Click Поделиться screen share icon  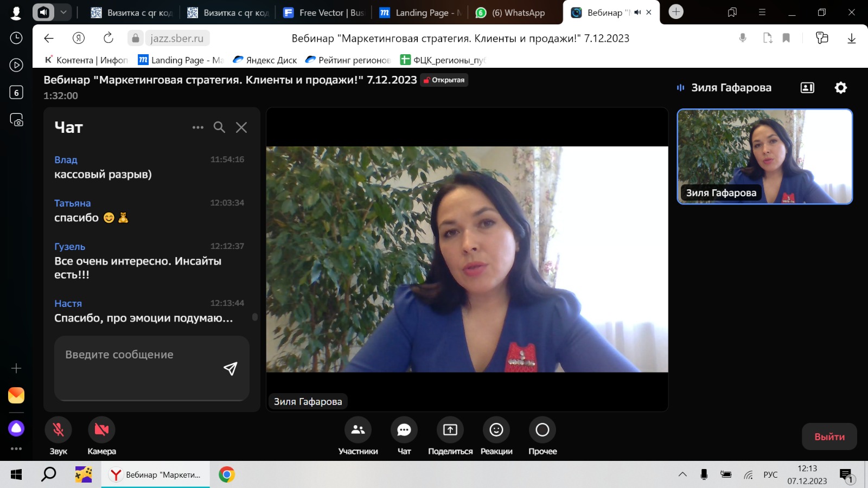pyautogui.click(x=450, y=430)
